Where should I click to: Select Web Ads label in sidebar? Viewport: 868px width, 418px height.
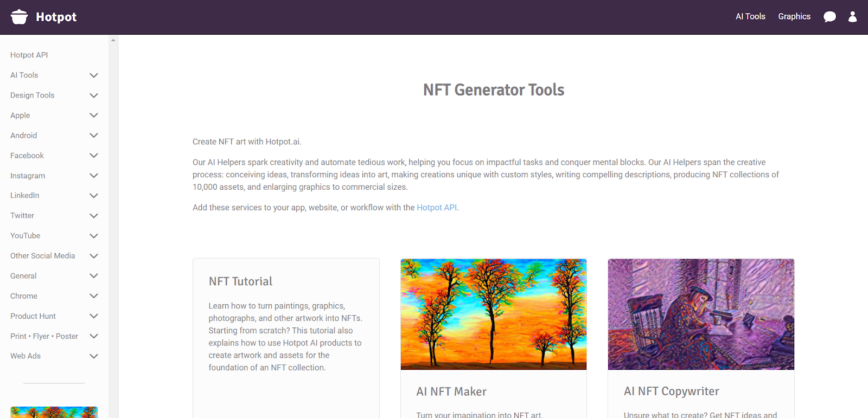coord(25,356)
